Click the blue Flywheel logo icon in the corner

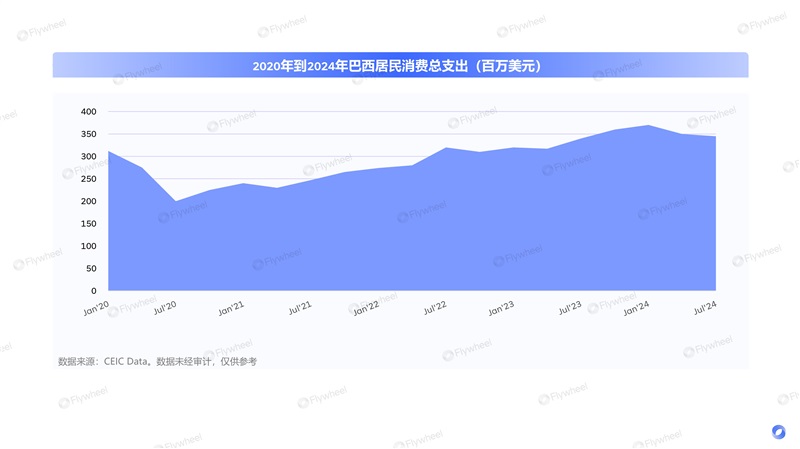coord(779,431)
